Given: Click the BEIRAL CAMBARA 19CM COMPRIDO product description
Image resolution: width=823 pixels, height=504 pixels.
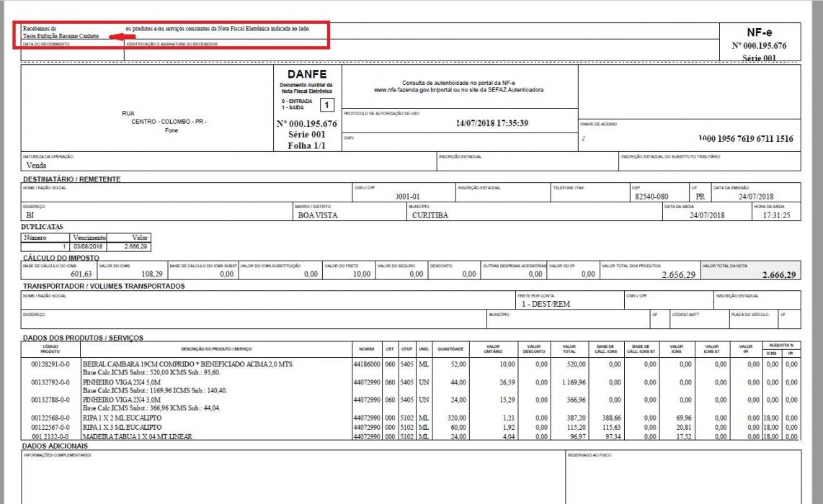Looking at the screenshot, I should [187, 364].
